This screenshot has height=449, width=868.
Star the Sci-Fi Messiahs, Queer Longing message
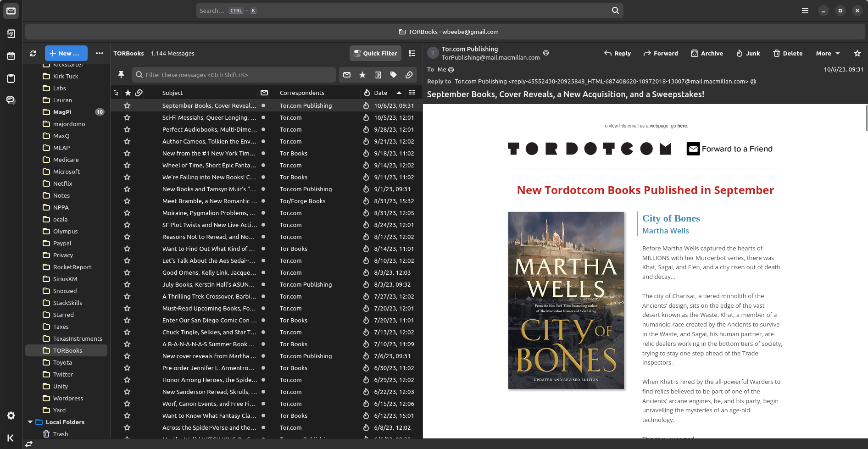(127, 117)
